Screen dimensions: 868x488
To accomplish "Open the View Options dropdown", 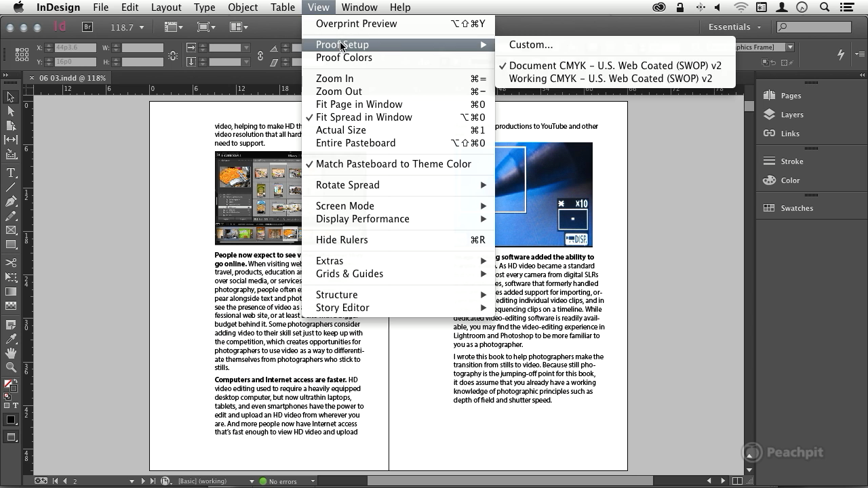I will tap(174, 27).
